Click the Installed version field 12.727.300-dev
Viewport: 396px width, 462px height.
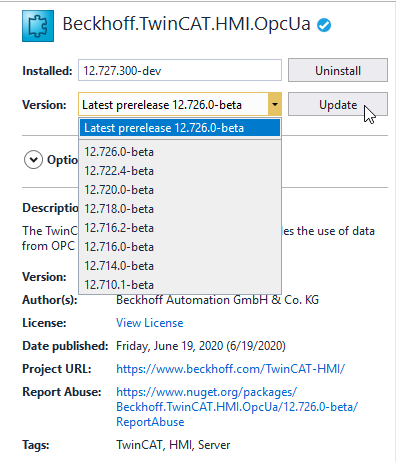180,70
